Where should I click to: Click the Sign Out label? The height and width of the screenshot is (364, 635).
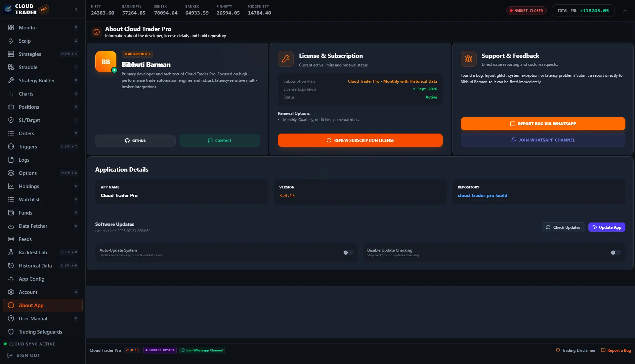click(28, 355)
